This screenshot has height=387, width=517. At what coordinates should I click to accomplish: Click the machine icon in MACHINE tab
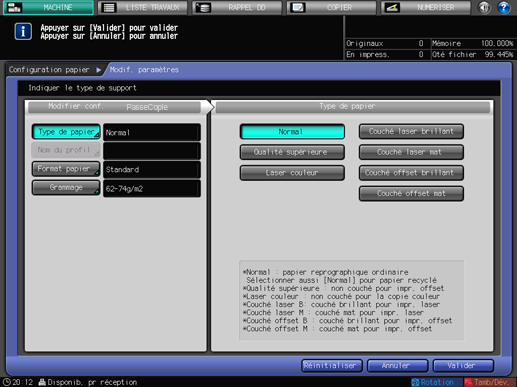coord(14,7)
